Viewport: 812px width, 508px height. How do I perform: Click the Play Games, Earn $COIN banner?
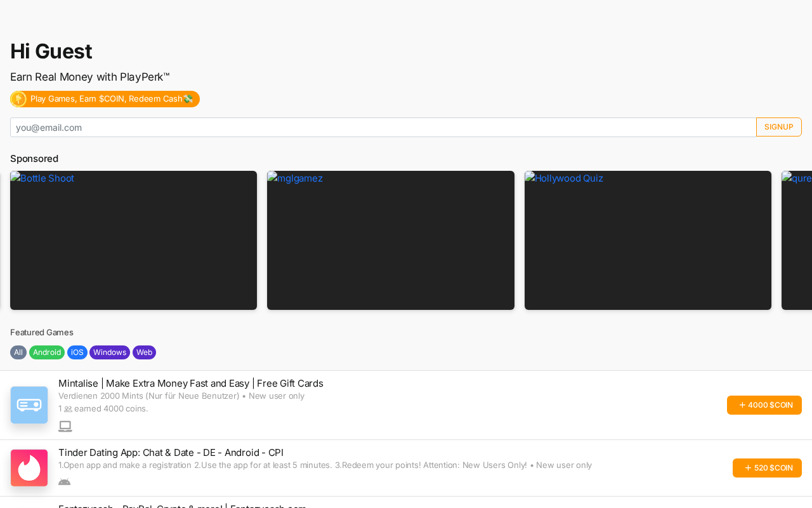point(105,99)
